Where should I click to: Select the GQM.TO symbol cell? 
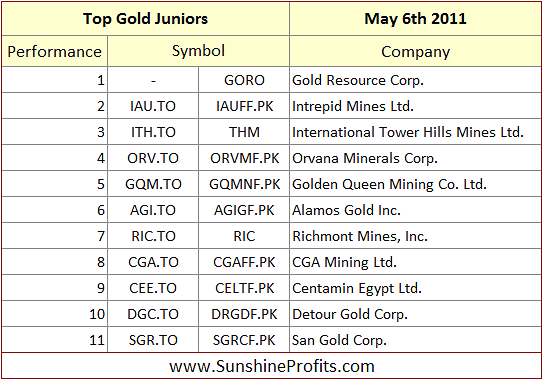coord(153,184)
